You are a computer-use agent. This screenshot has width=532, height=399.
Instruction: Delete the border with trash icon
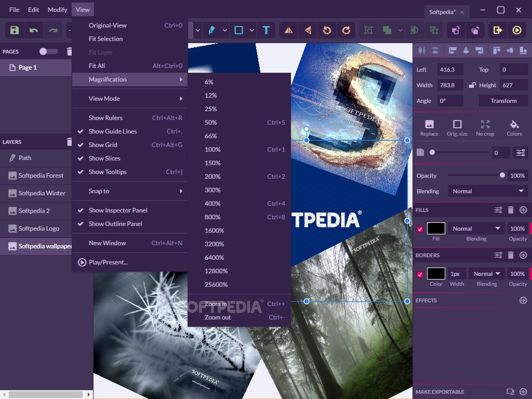click(x=511, y=255)
